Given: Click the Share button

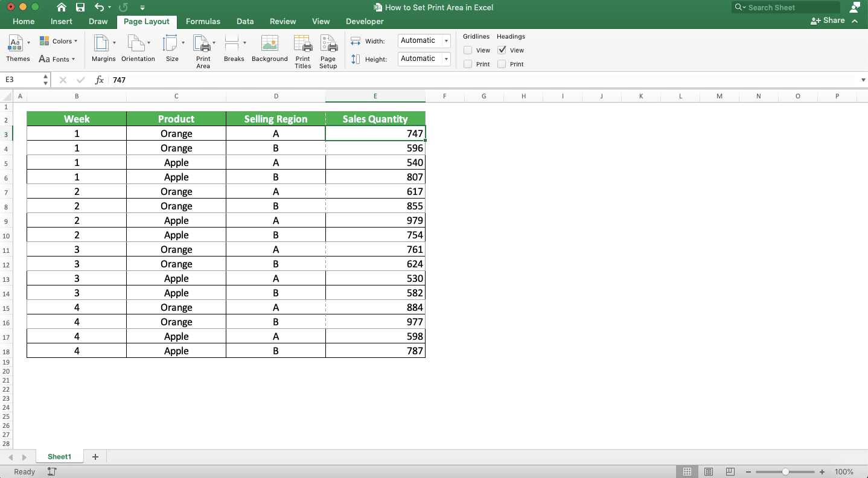Looking at the screenshot, I should (828, 21).
